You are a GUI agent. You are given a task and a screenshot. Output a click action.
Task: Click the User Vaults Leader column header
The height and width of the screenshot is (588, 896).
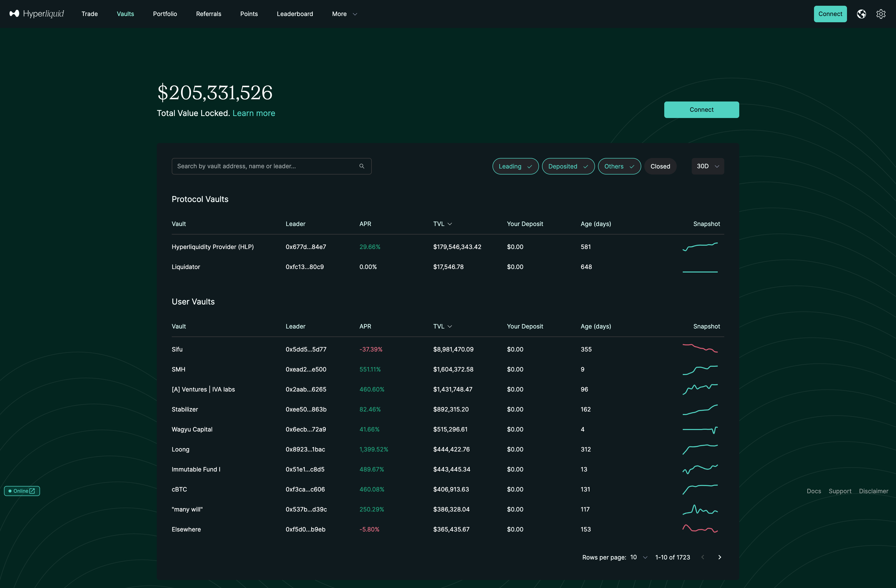(295, 326)
